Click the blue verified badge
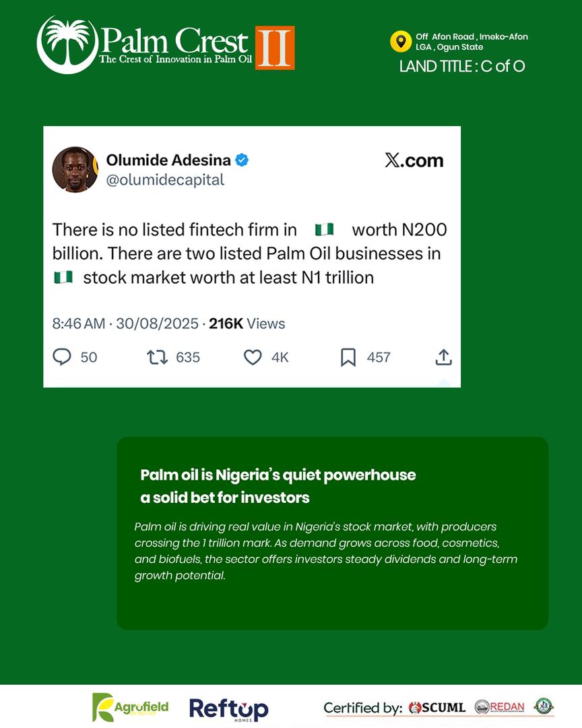Viewport: 582px width, 728px height. point(242,160)
